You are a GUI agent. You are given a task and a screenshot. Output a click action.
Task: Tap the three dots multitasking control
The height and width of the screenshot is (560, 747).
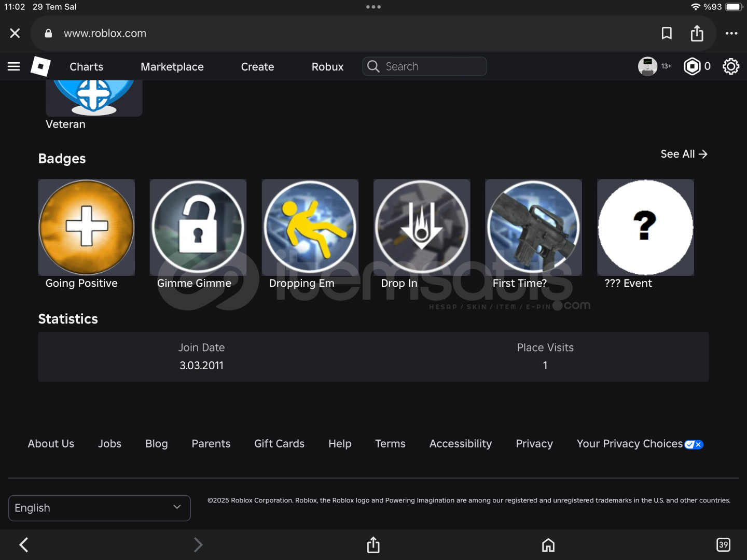[x=374, y=7]
